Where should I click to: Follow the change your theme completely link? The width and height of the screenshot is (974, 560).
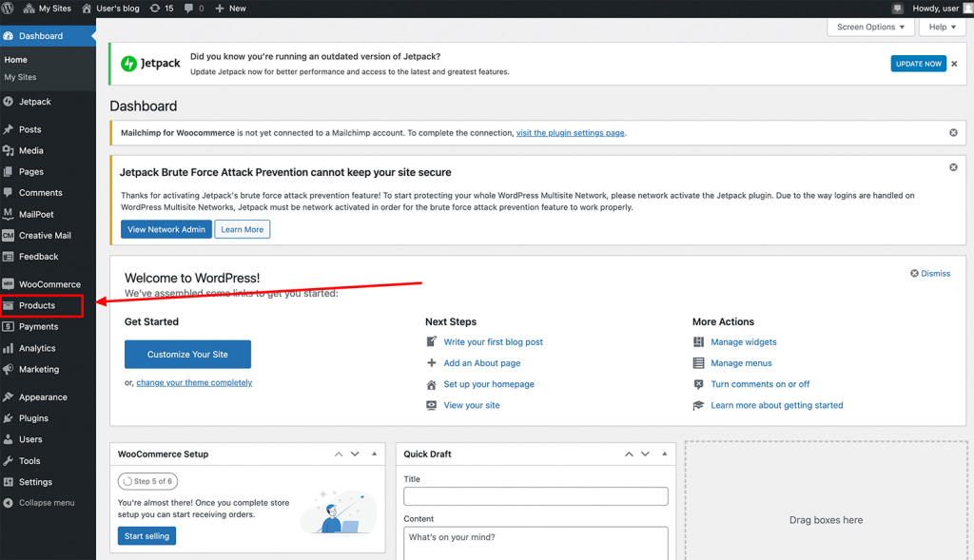(194, 382)
